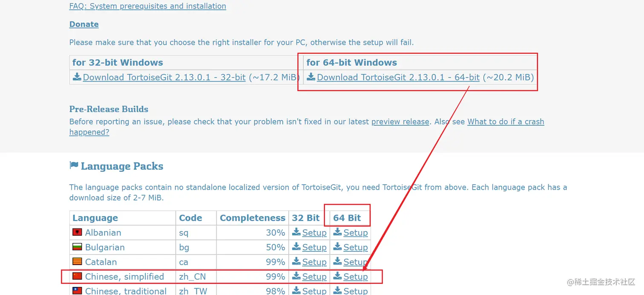Click the Chinese simplified flag icon
This screenshot has width=644, height=295.
(77, 276)
